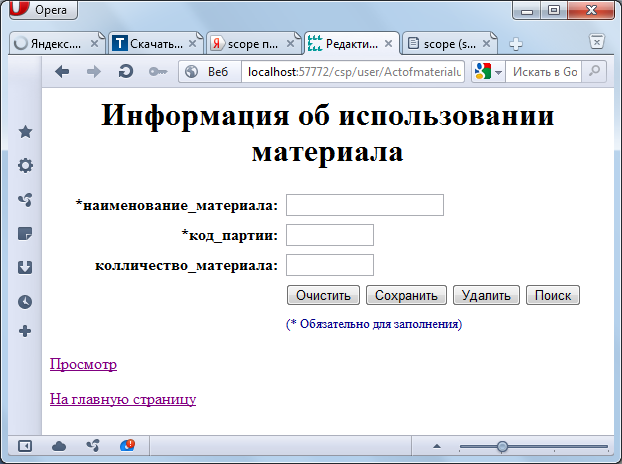Close the Скачать tab
622x464 pixels.
[192, 44]
